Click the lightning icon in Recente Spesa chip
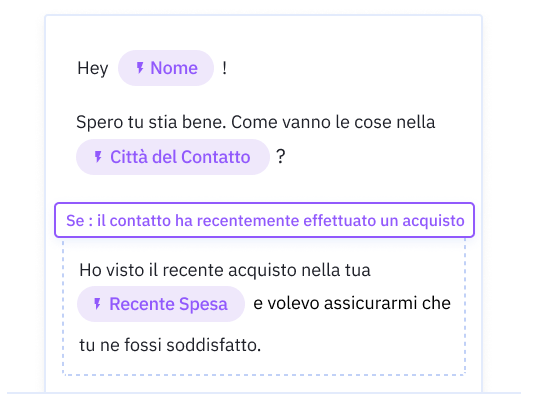This screenshot has height=394, width=534. [97, 304]
